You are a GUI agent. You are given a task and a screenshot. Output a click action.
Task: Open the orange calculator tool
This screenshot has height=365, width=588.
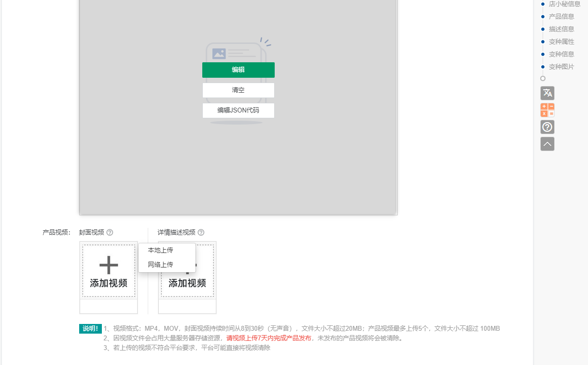(547, 110)
